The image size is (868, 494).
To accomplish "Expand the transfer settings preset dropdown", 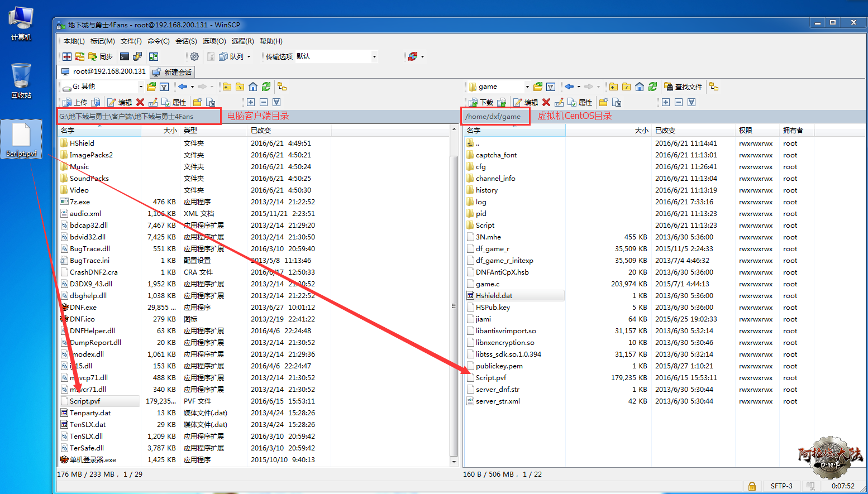I will click(374, 56).
